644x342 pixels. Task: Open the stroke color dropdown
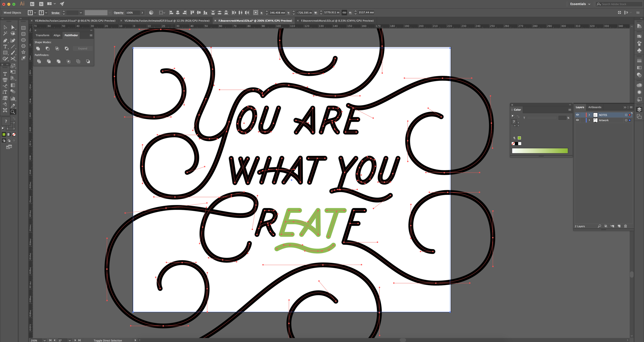46,13
